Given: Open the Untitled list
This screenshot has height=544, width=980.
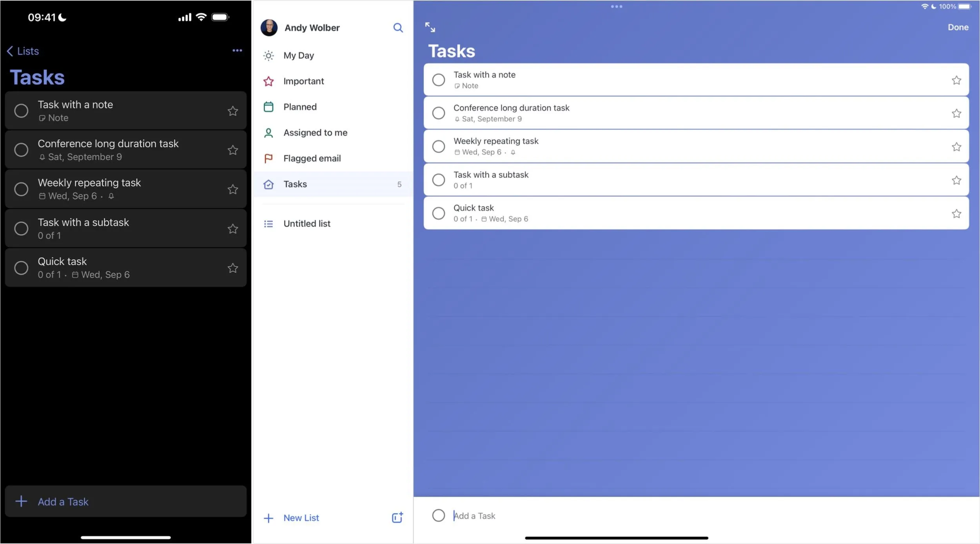Looking at the screenshot, I should [333, 224].
